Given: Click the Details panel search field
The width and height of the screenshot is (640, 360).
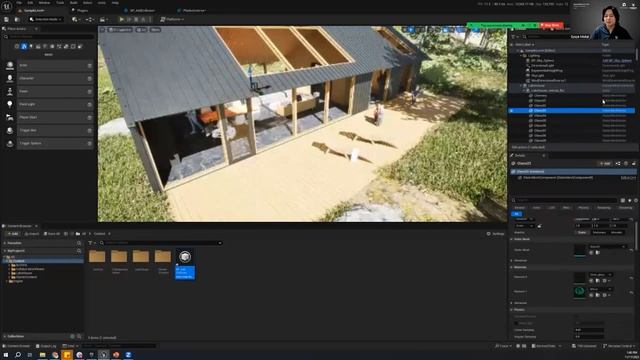Looking at the screenshot, I should pos(565,200).
